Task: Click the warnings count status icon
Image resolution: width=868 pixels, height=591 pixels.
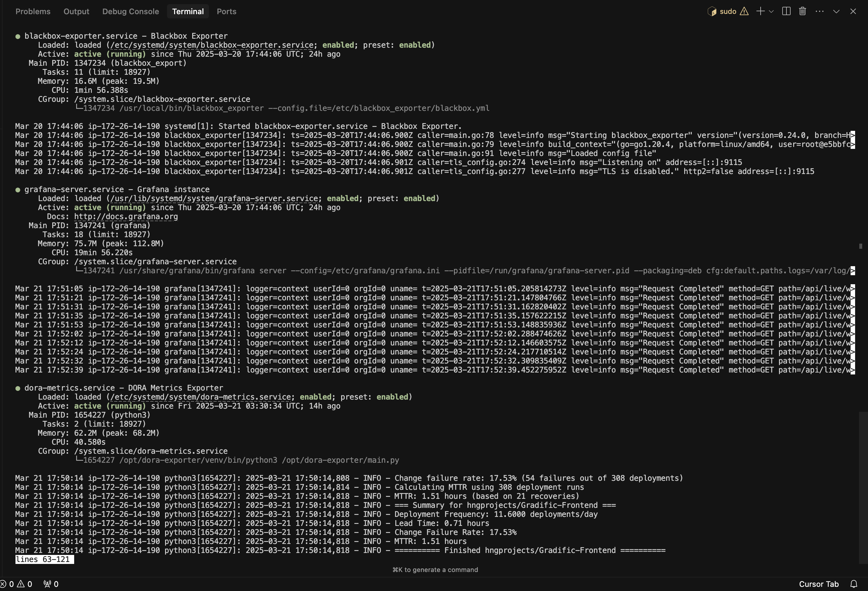Action: click(25, 584)
